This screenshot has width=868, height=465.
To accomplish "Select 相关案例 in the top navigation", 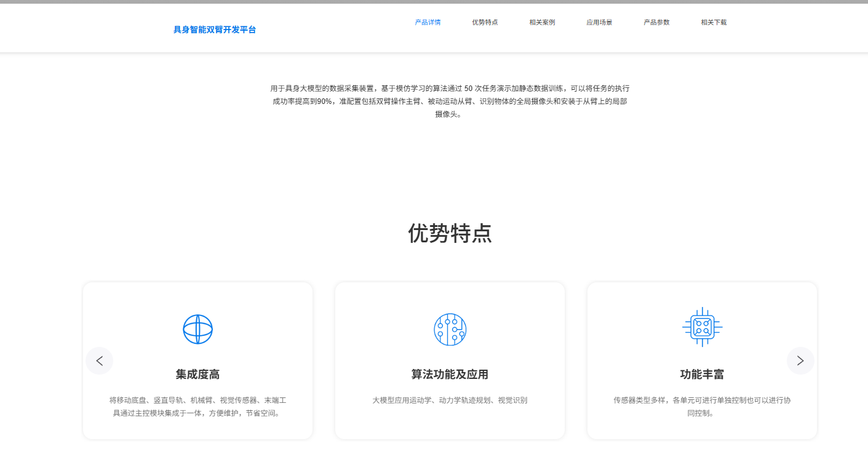I will [542, 22].
